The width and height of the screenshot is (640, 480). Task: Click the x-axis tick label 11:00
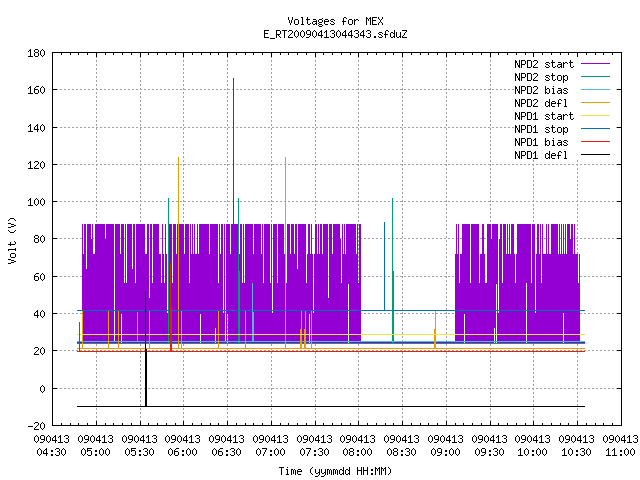pyautogui.click(x=620, y=452)
